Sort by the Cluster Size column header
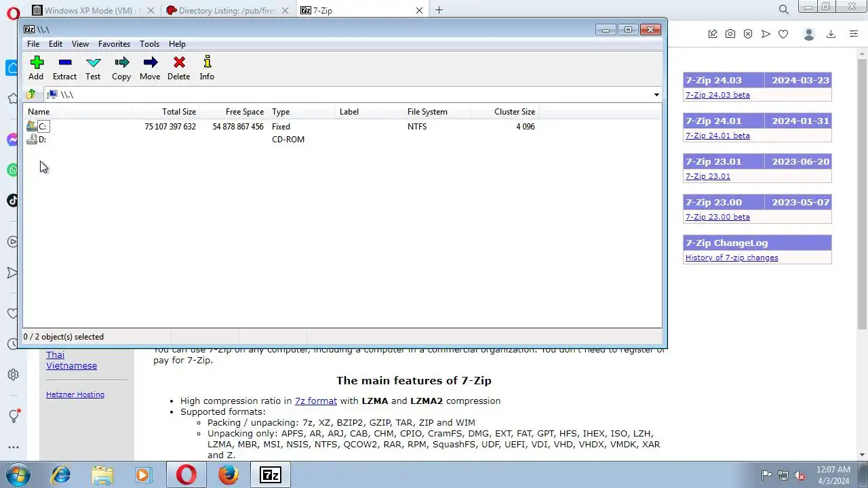The height and width of the screenshot is (488, 868). [505, 112]
